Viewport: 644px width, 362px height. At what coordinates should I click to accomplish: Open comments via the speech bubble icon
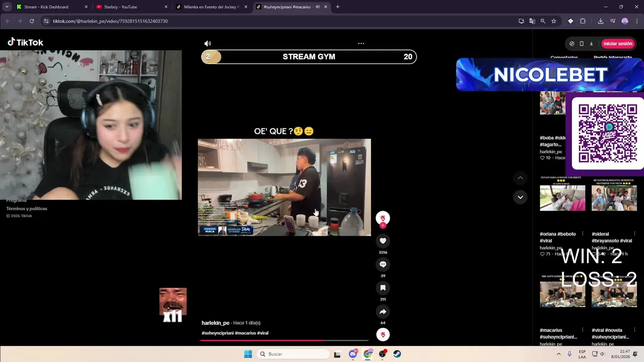(383, 264)
